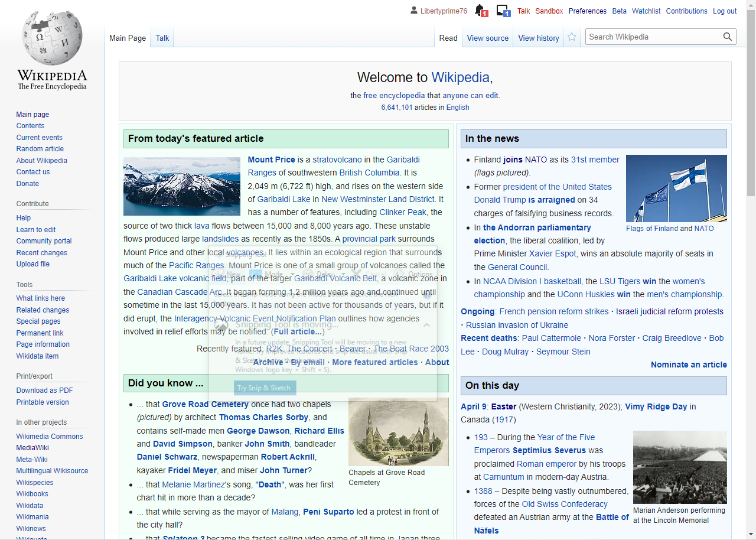Open Contents in the left sidebar
The height and width of the screenshot is (540, 756).
(x=30, y=126)
